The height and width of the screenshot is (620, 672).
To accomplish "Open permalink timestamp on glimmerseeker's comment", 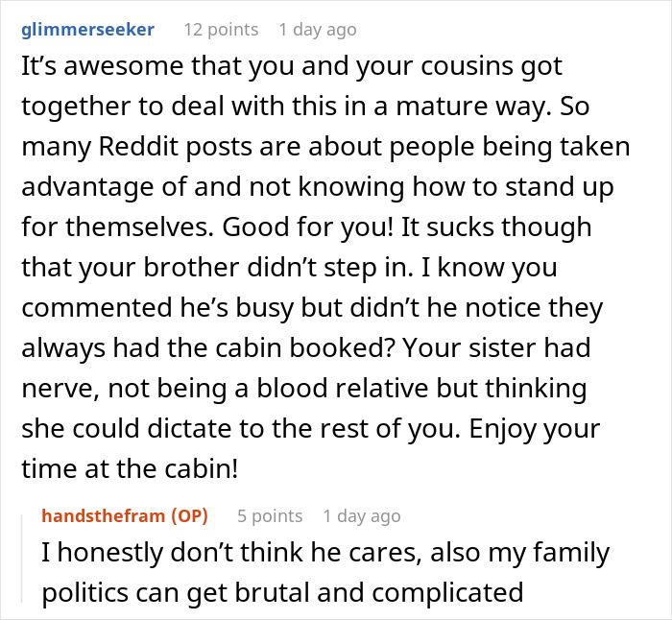I will pyautogui.click(x=318, y=30).
